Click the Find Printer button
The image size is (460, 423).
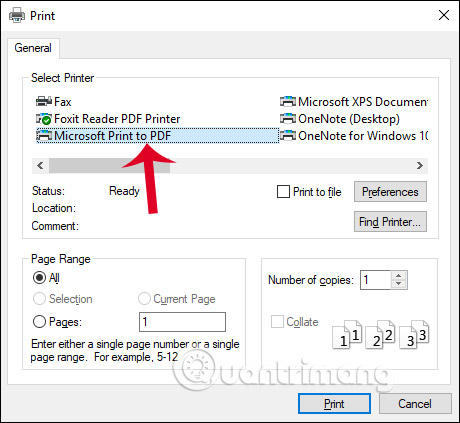coord(390,222)
